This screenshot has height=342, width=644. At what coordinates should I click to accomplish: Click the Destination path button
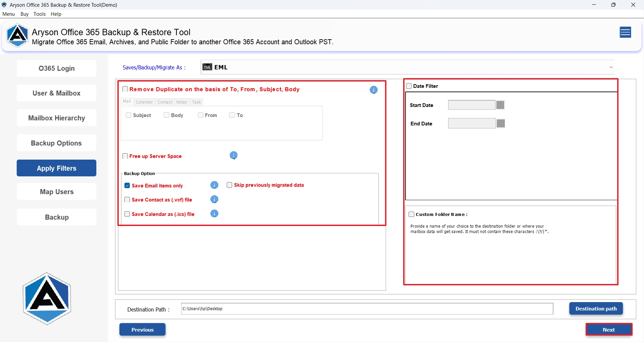coord(596,308)
